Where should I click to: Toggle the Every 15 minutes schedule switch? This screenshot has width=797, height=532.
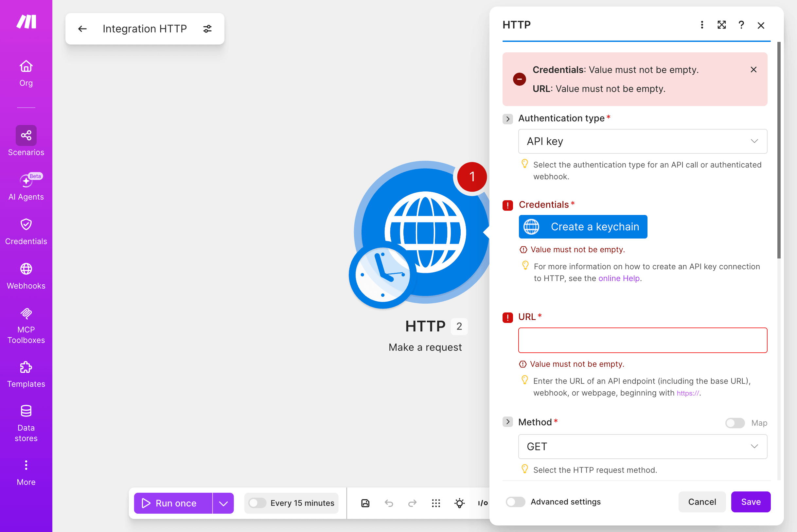tap(257, 503)
